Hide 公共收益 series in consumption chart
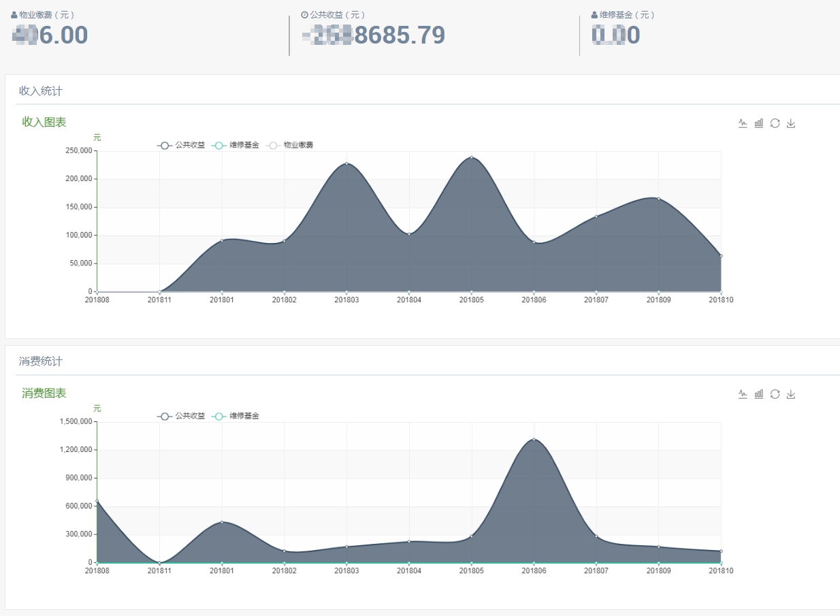The height and width of the screenshot is (616, 840). (x=181, y=416)
